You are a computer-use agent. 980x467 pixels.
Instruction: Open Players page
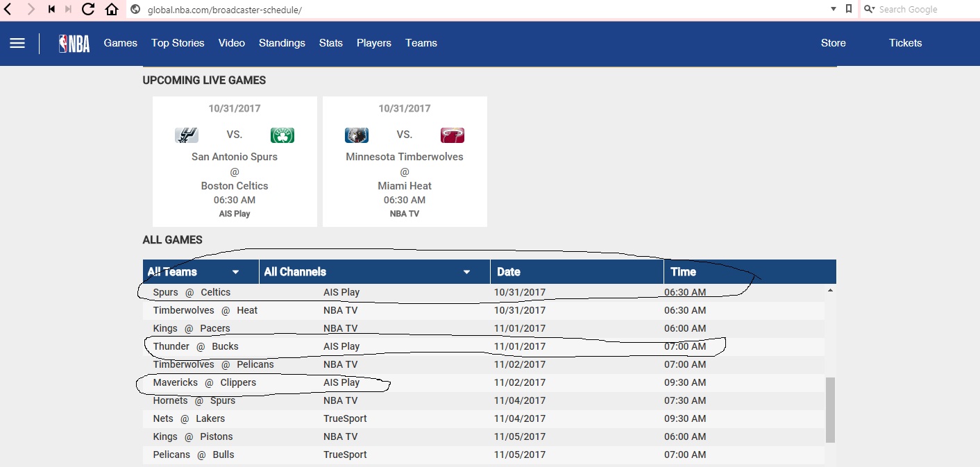(x=374, y=43)
